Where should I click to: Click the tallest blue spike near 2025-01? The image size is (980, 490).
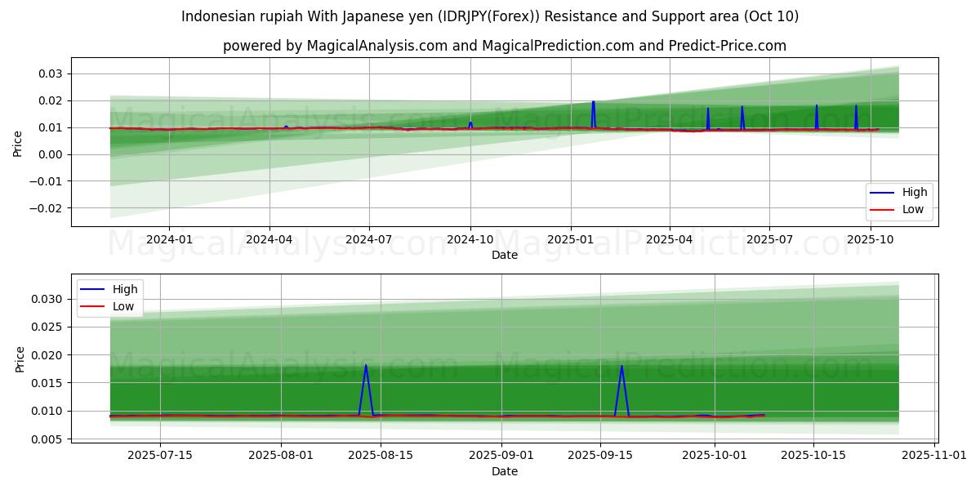593,104
